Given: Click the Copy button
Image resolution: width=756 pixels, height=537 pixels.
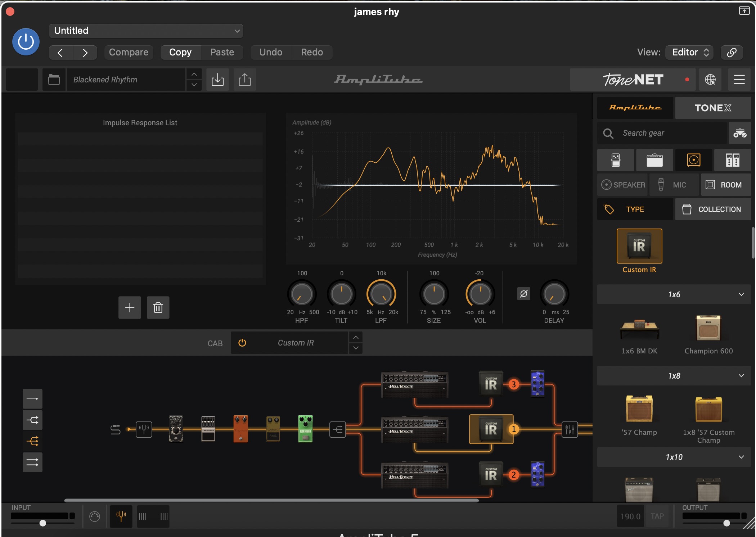Looking at the screenshot, I should pos(180,53).
